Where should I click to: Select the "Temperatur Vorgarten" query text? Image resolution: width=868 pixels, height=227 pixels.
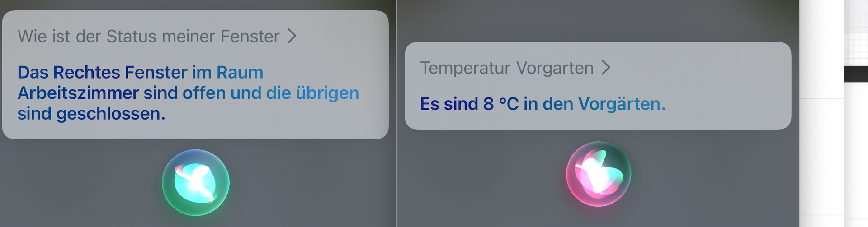[x=506, y=68]
